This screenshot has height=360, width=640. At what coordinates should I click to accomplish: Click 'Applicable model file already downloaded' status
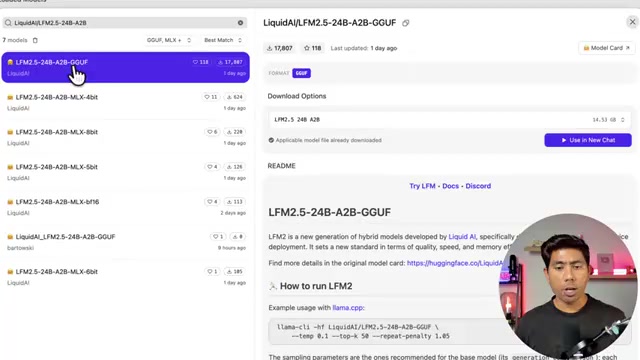(x=325, y=140)
